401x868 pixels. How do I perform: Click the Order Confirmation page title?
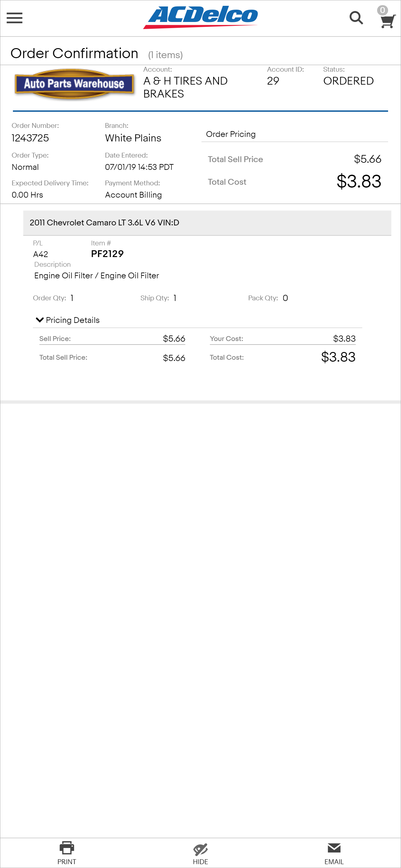[x=75, y=53]
